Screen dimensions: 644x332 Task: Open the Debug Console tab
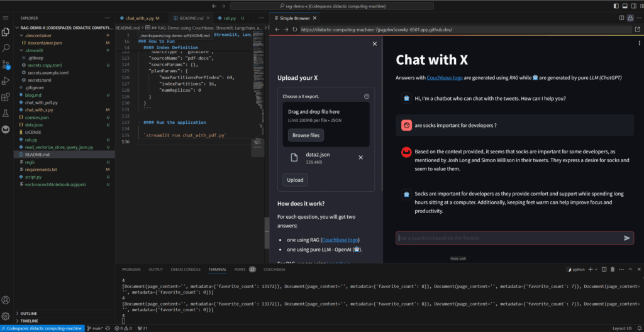(x=186, y=270)
